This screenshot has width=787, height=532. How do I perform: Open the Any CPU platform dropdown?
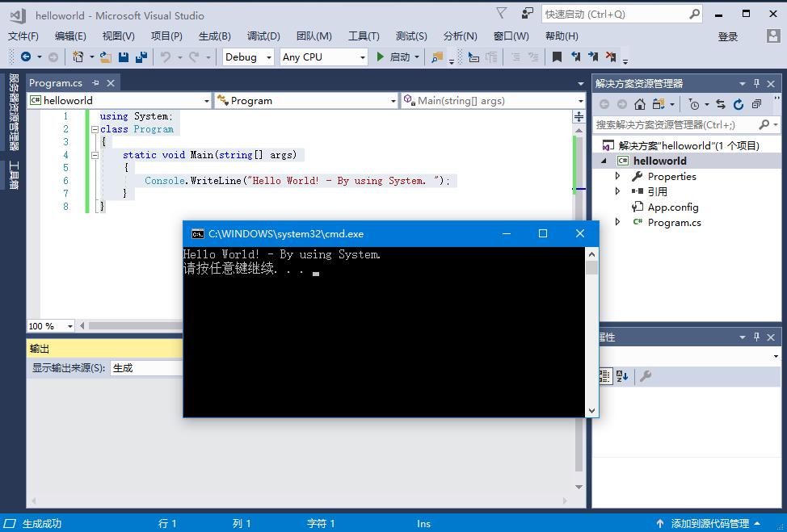(x=323, y=57)
